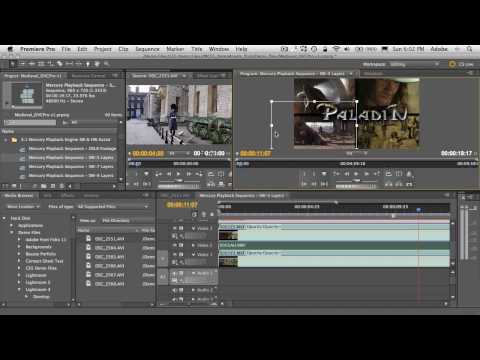The image size is (480, 360).
Task: Open the Marker menu
Action: point(175,49)
